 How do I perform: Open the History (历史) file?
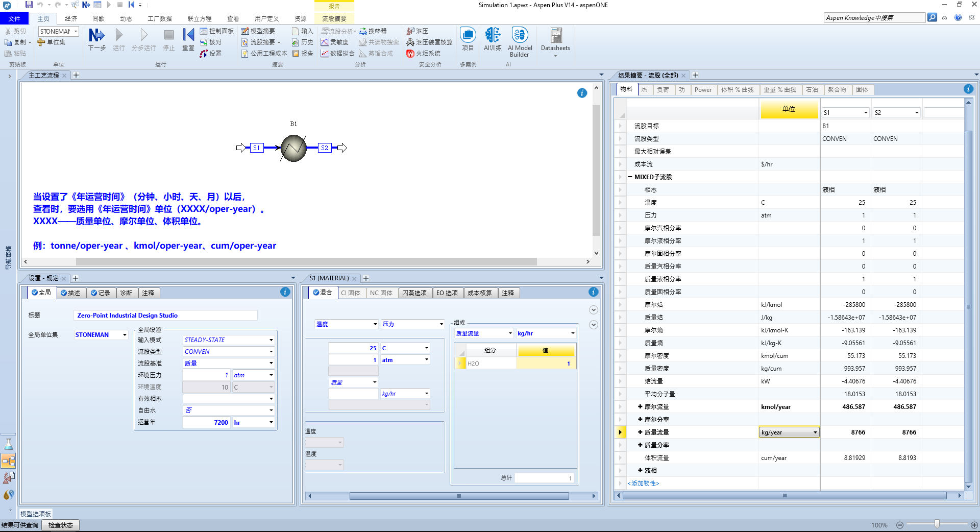pos(302,42)
